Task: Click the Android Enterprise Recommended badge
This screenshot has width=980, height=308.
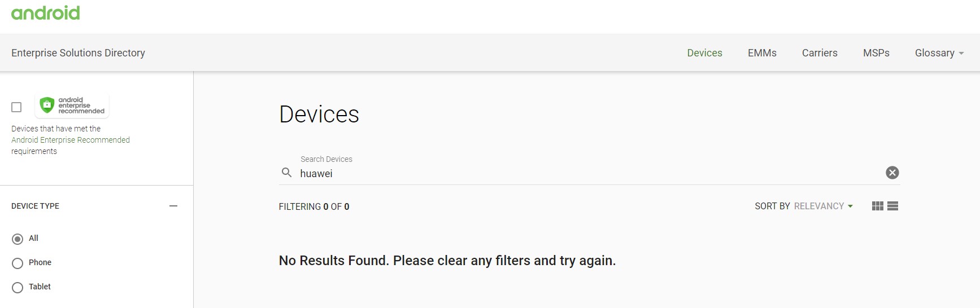Action: (72, 105)
